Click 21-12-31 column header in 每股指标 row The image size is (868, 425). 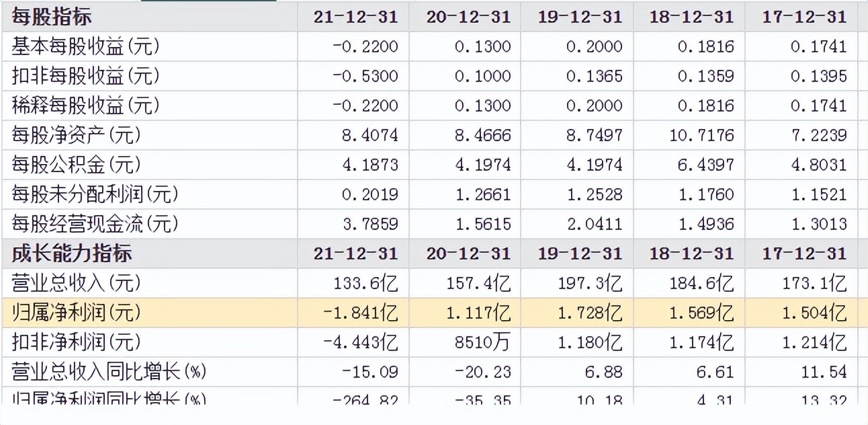click(355, 17)
